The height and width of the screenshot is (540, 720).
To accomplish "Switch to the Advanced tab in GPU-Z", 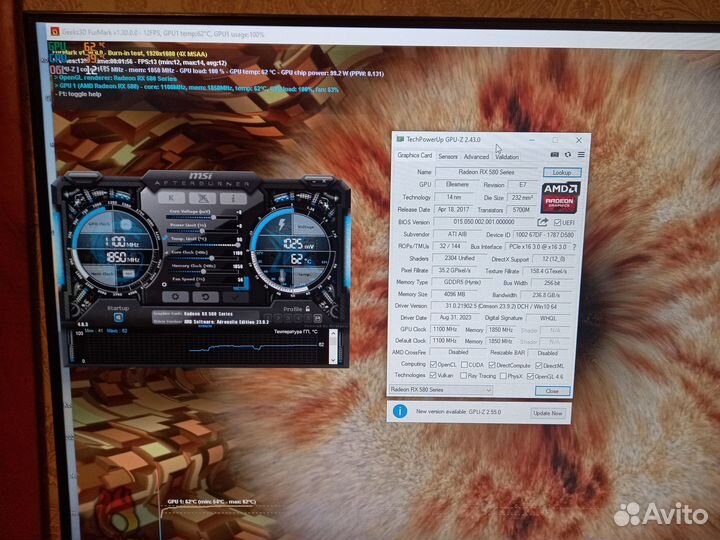I will 476,157.
